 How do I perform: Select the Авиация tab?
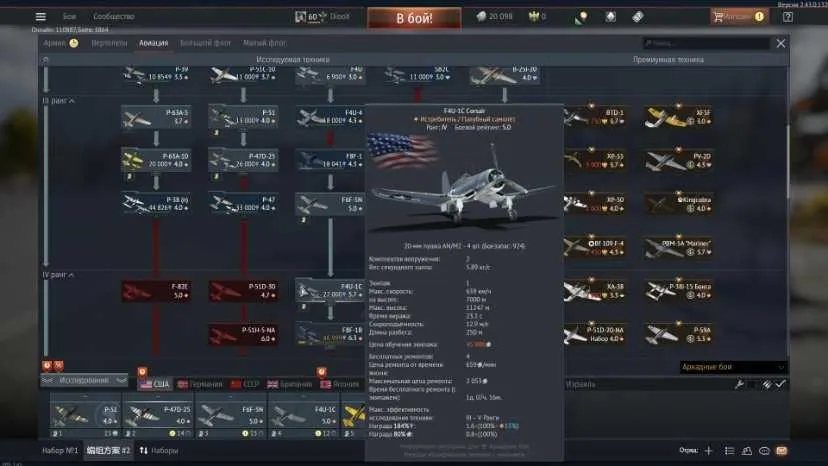(x=154, y=43)
